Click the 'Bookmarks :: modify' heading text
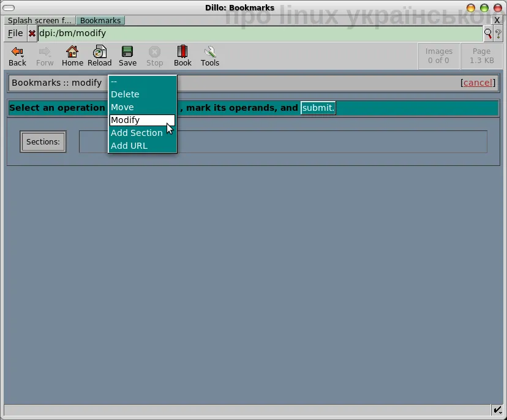Screen dimensions: 507x420 [56, 83]
